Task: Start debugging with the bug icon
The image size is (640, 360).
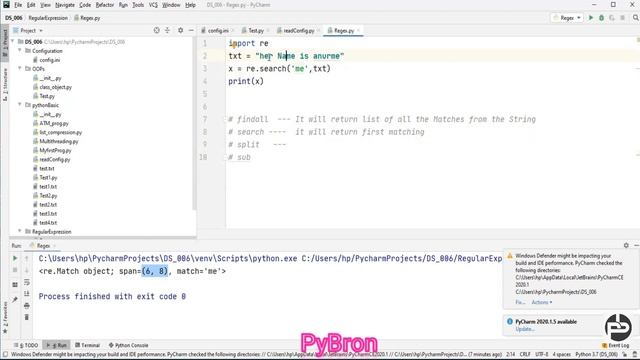Action: pos(601,18)
